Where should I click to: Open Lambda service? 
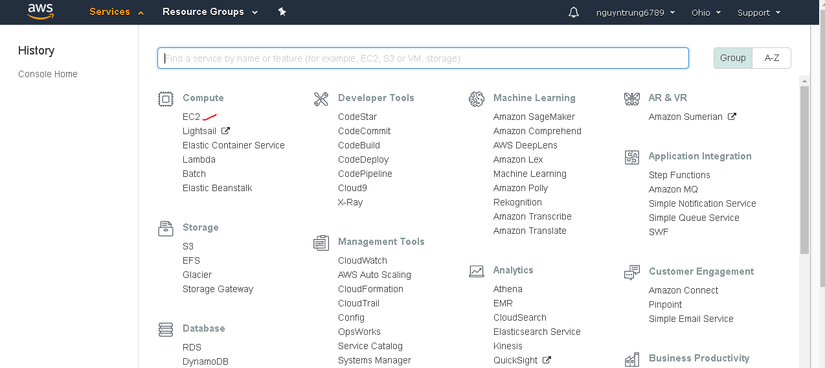[x=199, y=160]
